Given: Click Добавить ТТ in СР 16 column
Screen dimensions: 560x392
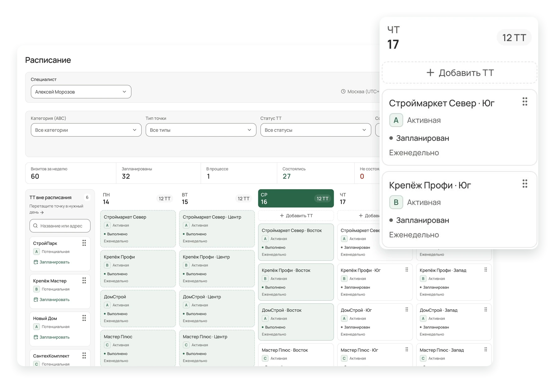Looking at the screenshot, I should 296,216.
